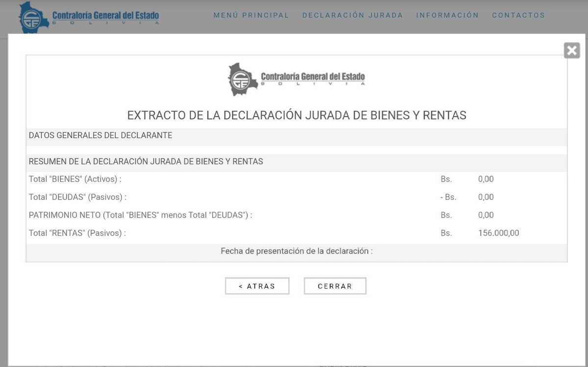Screen dimensions: 588x367
Task: Click the CERRAR button
Action: point(335,286)
